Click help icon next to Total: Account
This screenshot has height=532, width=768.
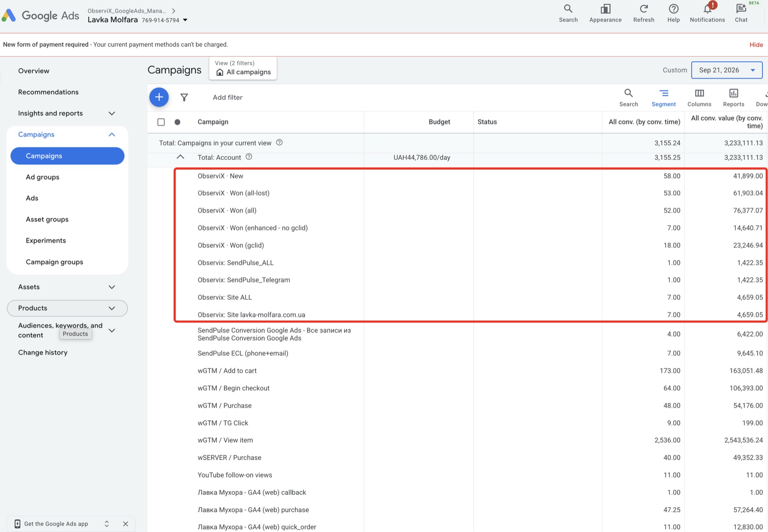tap(249, 157)
